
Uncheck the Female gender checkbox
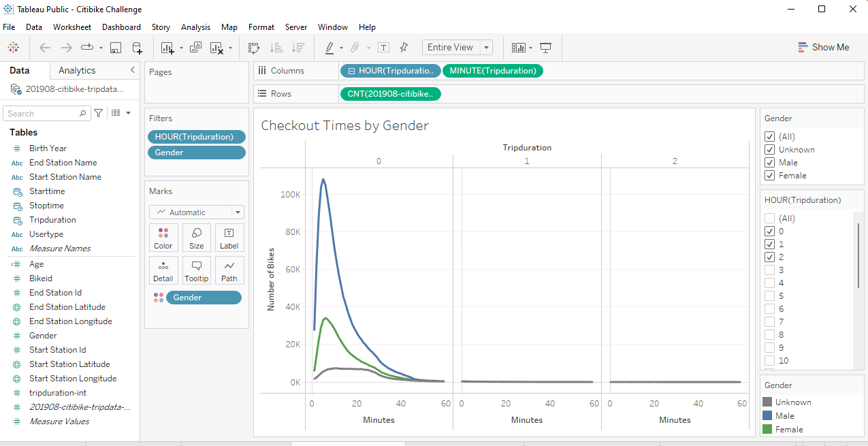pyautogui.click(x=769, y=175)
